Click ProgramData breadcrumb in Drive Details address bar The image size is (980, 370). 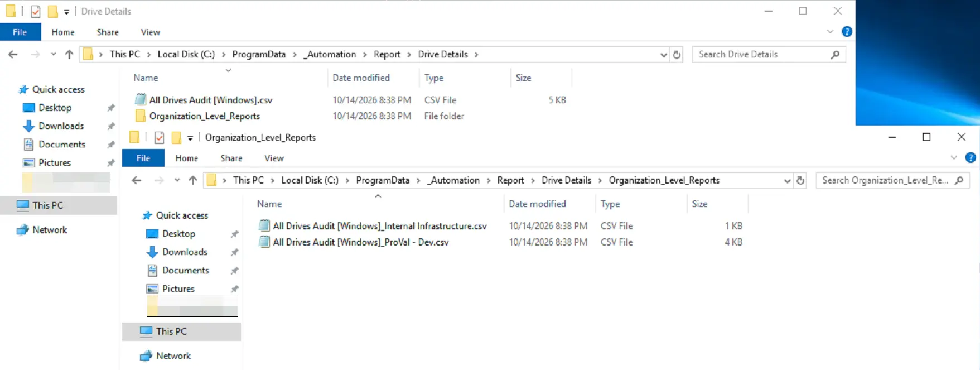tap(259, 54)
